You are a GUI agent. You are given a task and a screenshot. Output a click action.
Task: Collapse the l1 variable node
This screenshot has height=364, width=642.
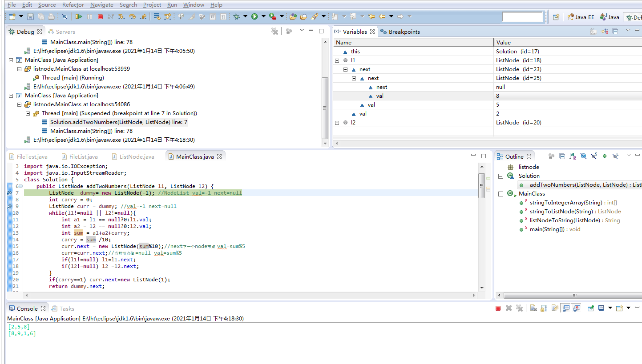coord(337,60)
